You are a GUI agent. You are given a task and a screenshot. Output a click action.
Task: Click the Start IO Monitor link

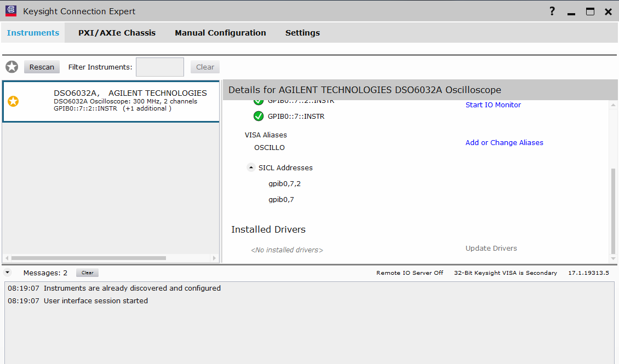pos(493,105)
